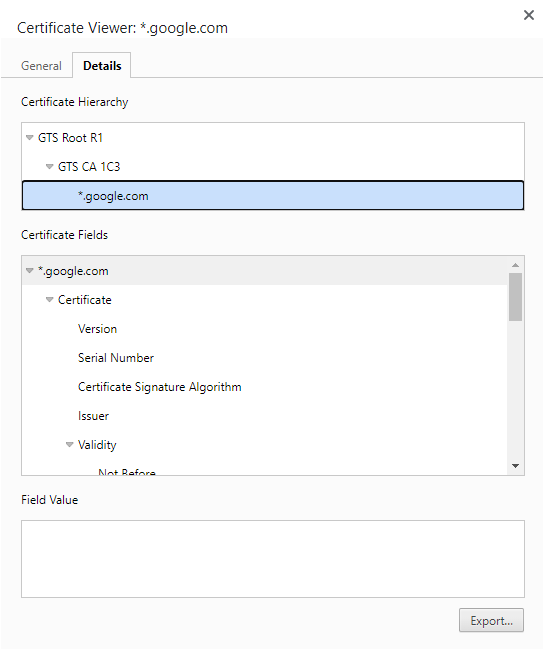
Task: Select *.google.com in Certificate Hierarchy
Action: 273,196
